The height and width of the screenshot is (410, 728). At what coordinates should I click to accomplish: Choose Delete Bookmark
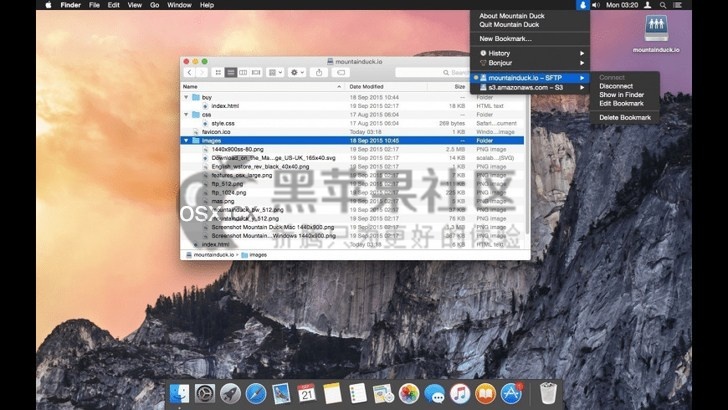[625, 118]
